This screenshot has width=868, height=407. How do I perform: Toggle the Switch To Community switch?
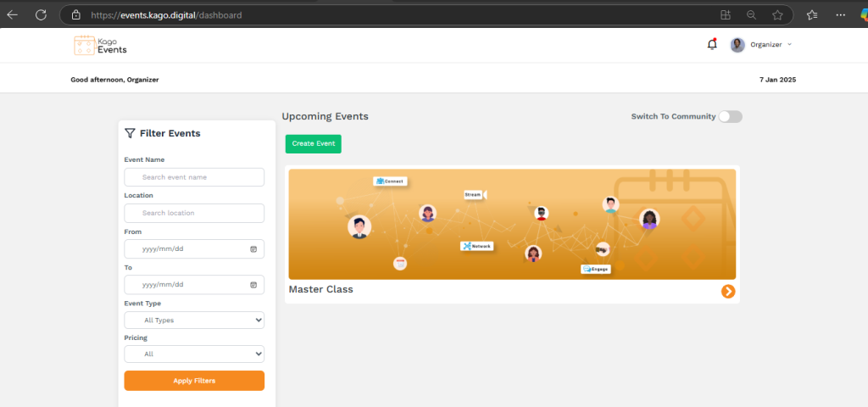pos(730,117)
